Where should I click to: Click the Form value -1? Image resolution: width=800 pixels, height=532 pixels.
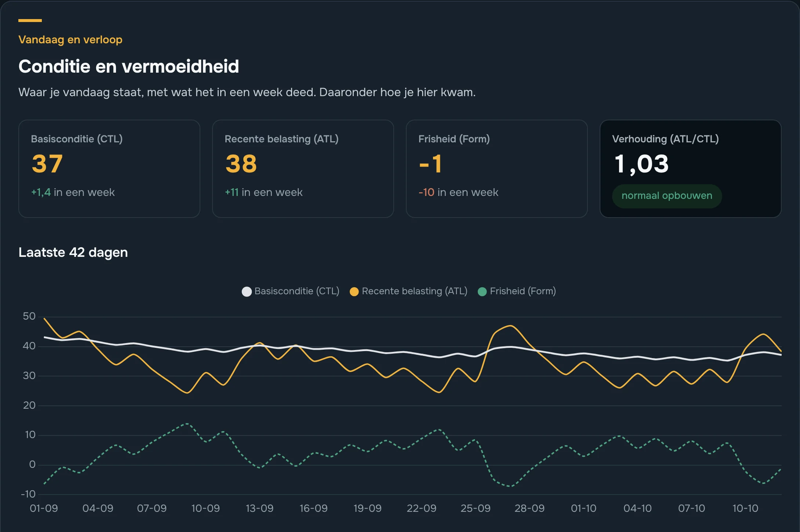430,164
